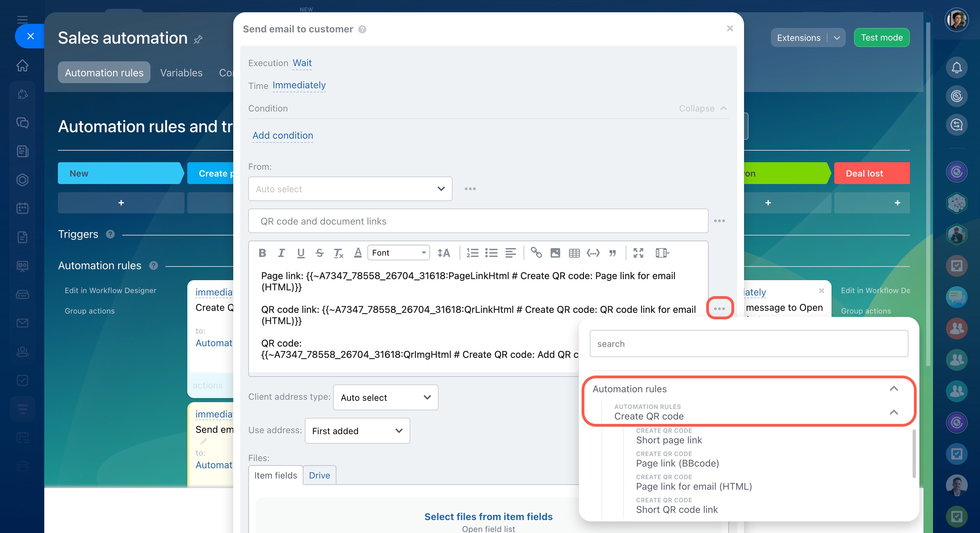Open the Use address First added dropdown
The width and height of the screenshot is (980, 533).
coord(357,430)
